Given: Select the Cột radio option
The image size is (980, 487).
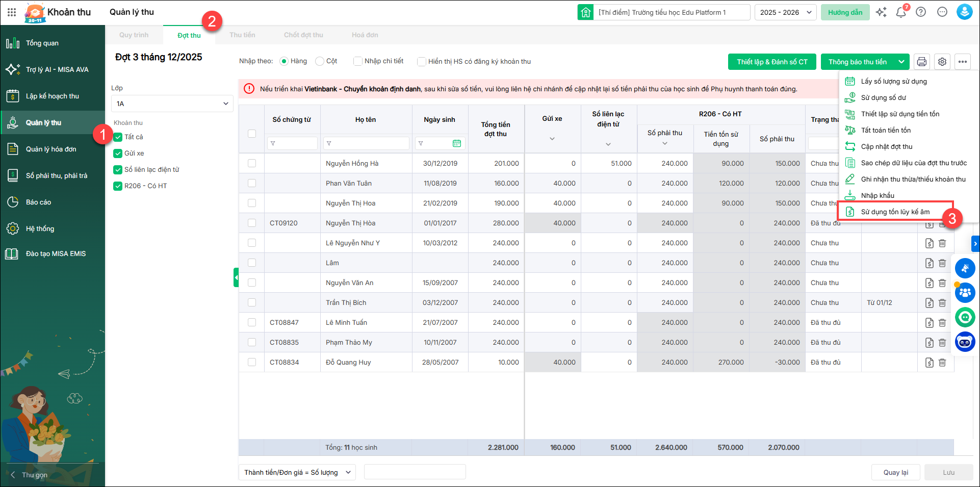Looking at the screenshot, I should point(320,61).
